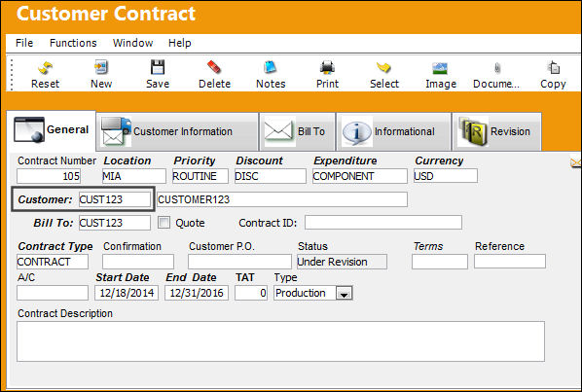Screen dimensions: 582x392
Task: Click the bold Expenditure label
Action: [x=346, y=160]
